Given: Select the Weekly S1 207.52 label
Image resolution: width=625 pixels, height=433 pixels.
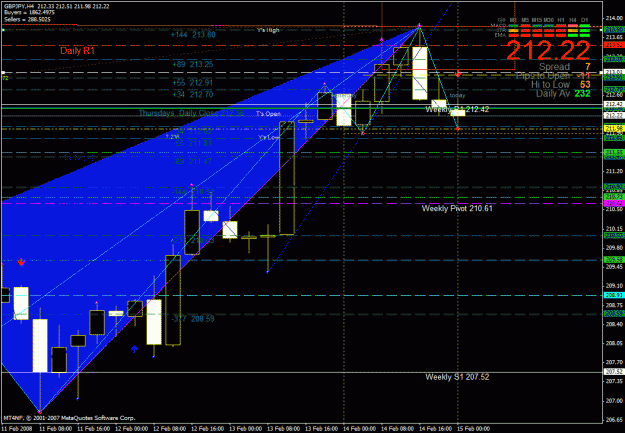Looking at the screenshot, I should pyautogui.click(x=457, y=377).
